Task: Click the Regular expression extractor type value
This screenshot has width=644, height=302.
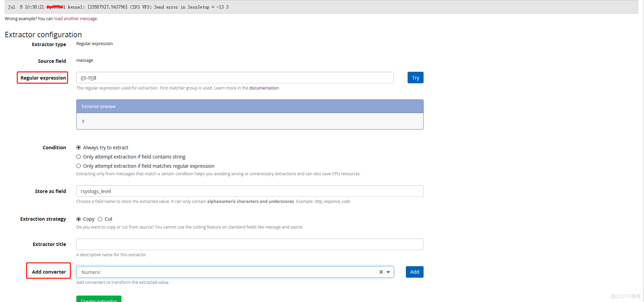Action: pos(94,44)
